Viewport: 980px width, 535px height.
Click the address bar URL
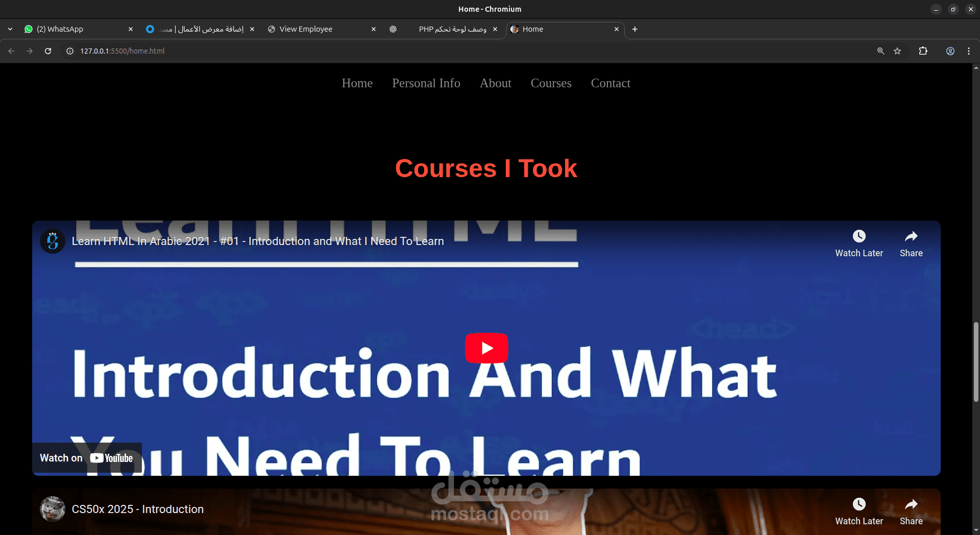[122, 51]
